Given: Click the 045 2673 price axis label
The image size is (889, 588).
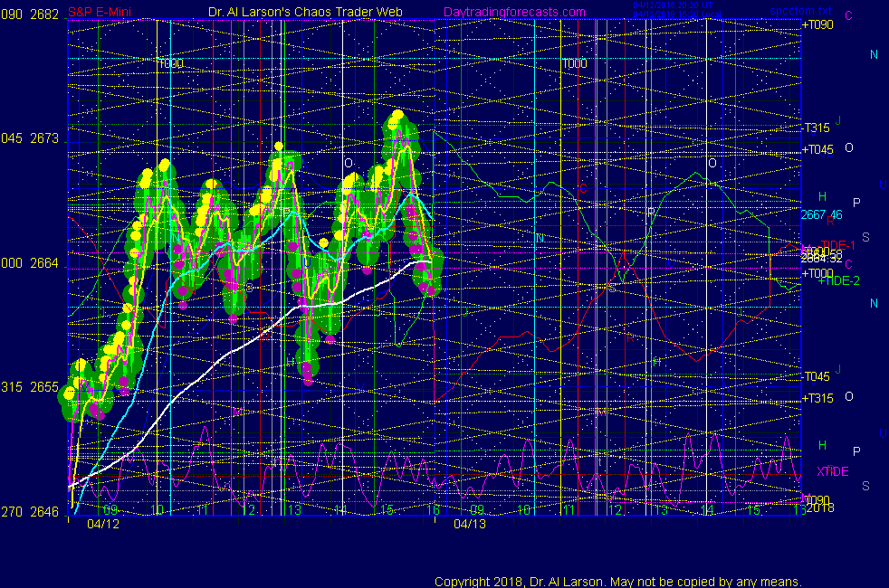Looking at the screenshot, I should pos(30,138).
